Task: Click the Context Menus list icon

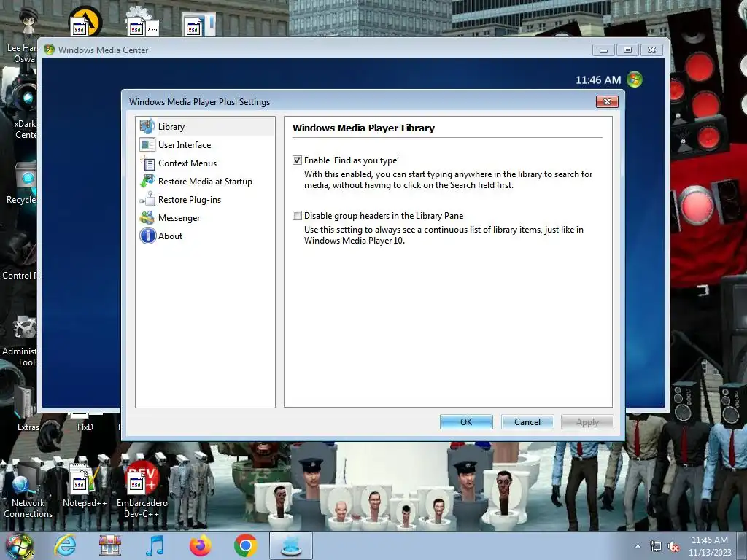Action: point(147,163)
